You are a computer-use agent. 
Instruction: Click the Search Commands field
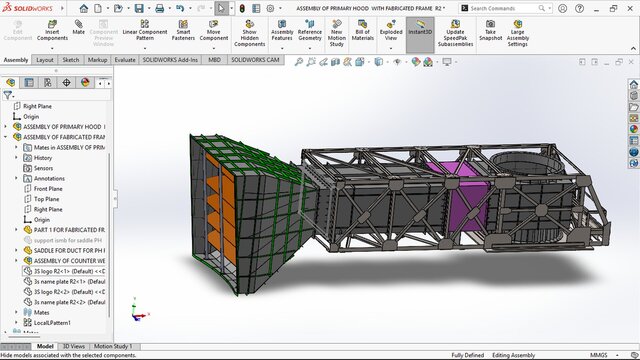(x=505, y=8)
